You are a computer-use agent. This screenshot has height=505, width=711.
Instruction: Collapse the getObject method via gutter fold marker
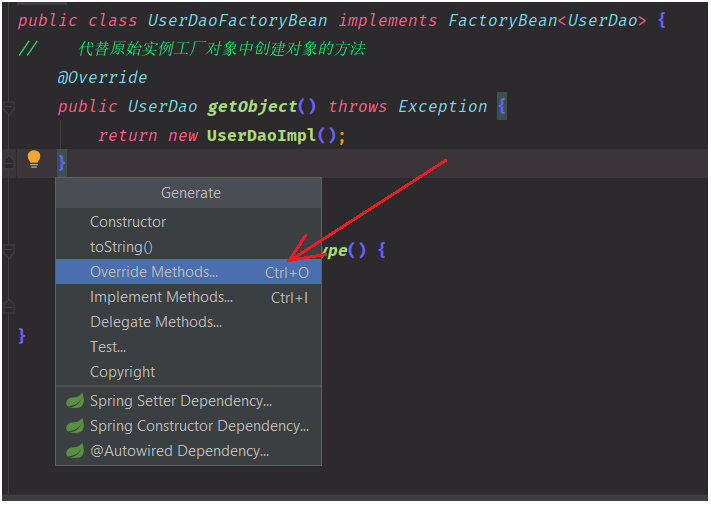(9, 108)
